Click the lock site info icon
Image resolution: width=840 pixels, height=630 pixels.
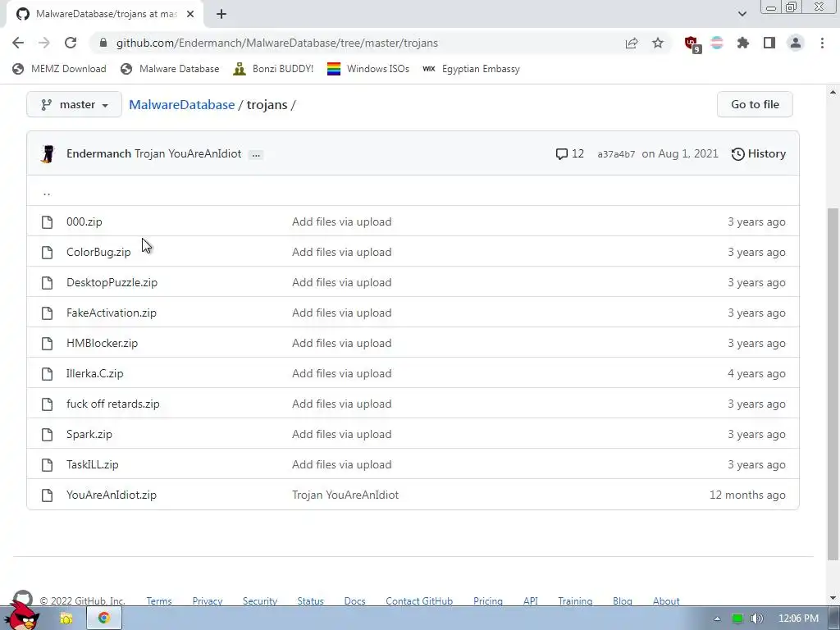point(104,43)
